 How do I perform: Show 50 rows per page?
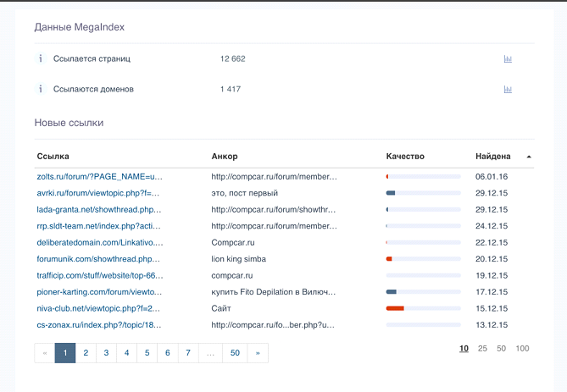point(501,348)
